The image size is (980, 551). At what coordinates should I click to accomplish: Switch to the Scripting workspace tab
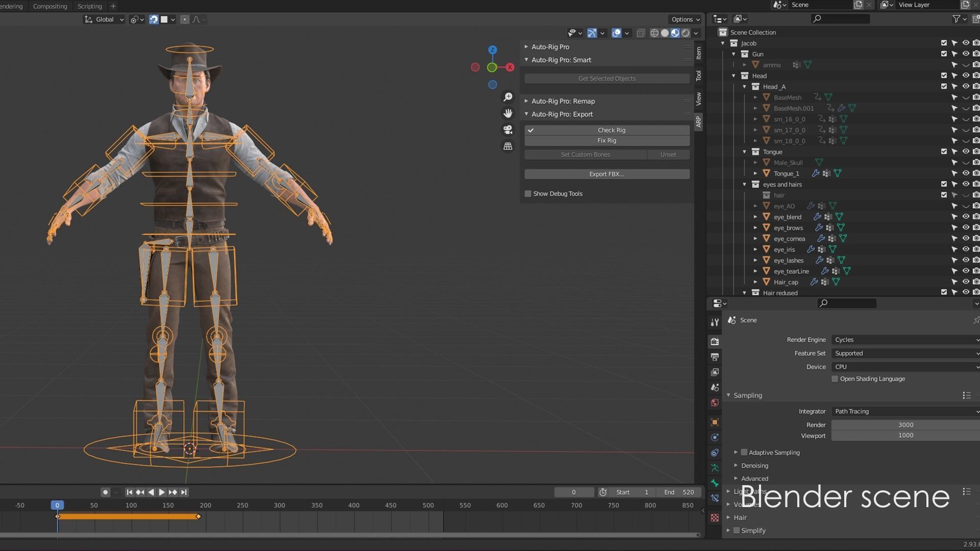point(89,6)
